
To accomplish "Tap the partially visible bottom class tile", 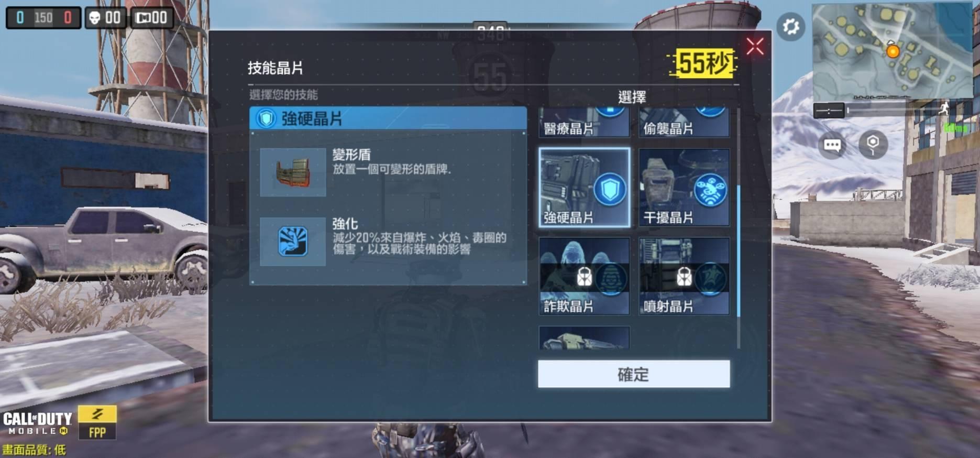I will click(x=584, y=337).
